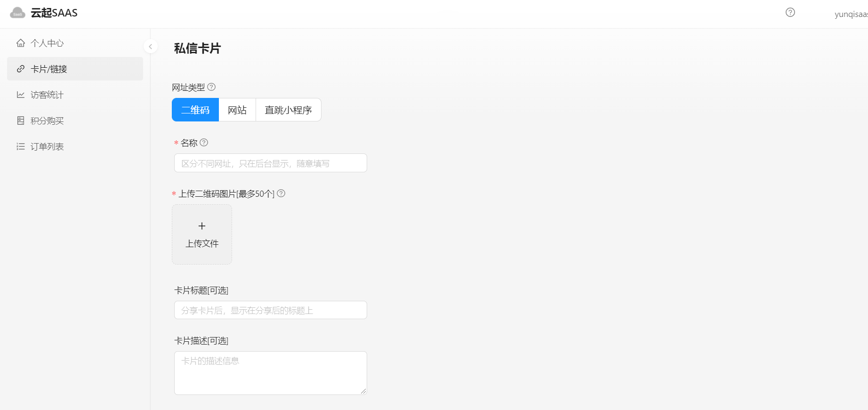The width and height of the screenshot is (868, 410).
Task: Select the 网站 URL type
Action: pyautogui.click(x=237, y=110)
